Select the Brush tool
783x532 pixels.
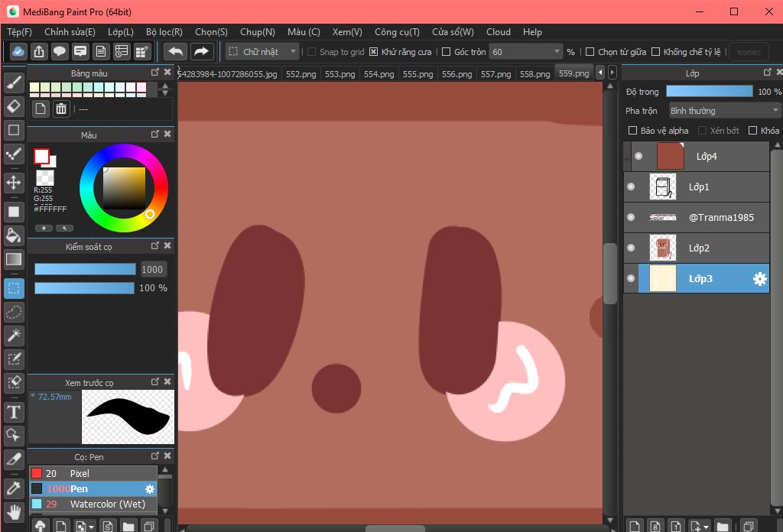tap(14, 83)
